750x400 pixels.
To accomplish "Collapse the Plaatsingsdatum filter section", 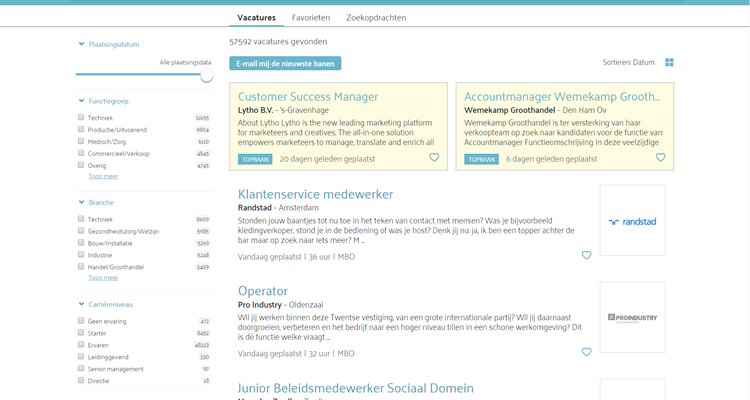I will point(81,44).
